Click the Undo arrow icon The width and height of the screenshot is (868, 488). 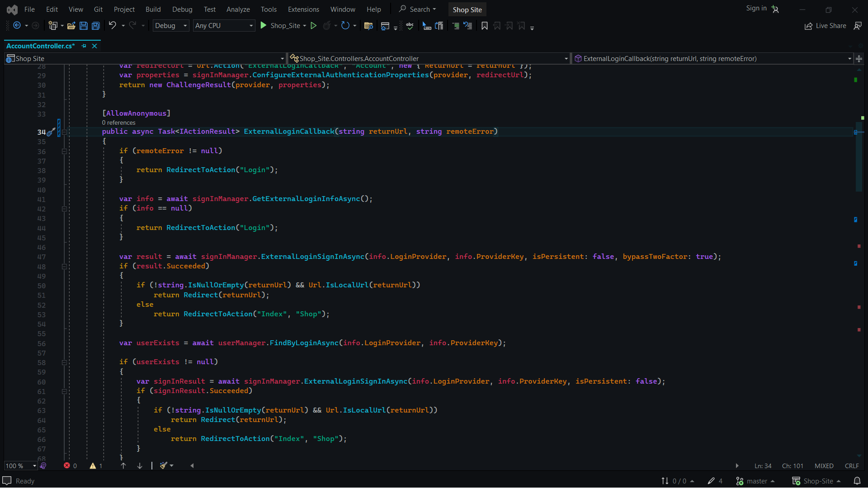(112, 26)
